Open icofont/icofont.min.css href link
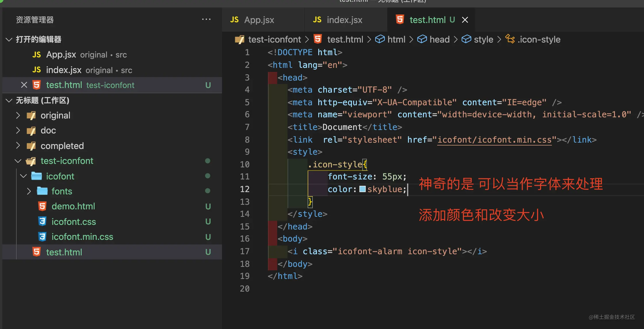644x329 pixels. pos(494,140)
